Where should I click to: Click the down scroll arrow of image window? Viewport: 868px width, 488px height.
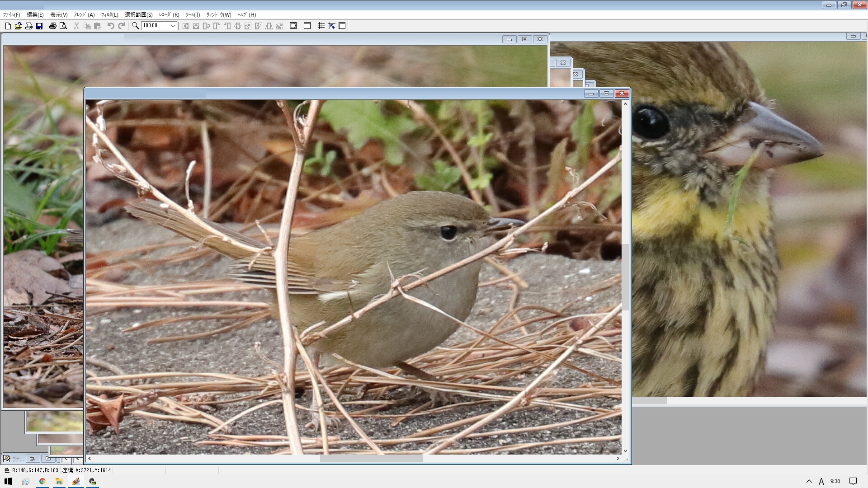click(x=625, y=450)
